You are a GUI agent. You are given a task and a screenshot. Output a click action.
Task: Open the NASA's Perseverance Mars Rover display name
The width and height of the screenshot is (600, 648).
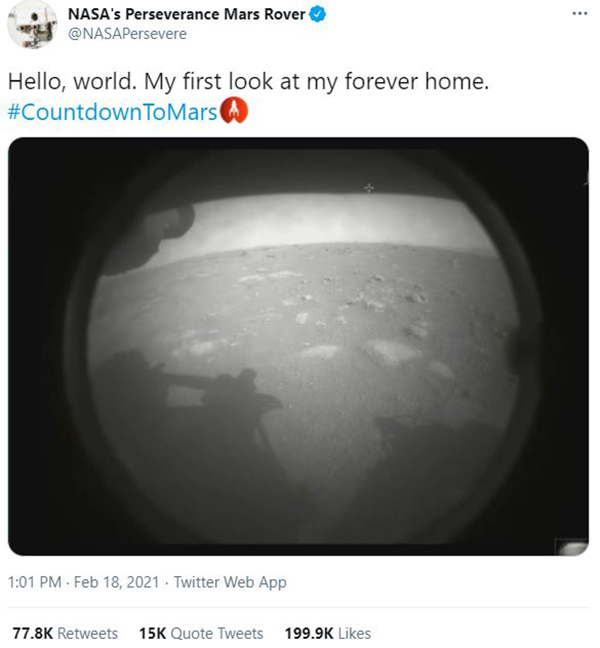[186, 14]
